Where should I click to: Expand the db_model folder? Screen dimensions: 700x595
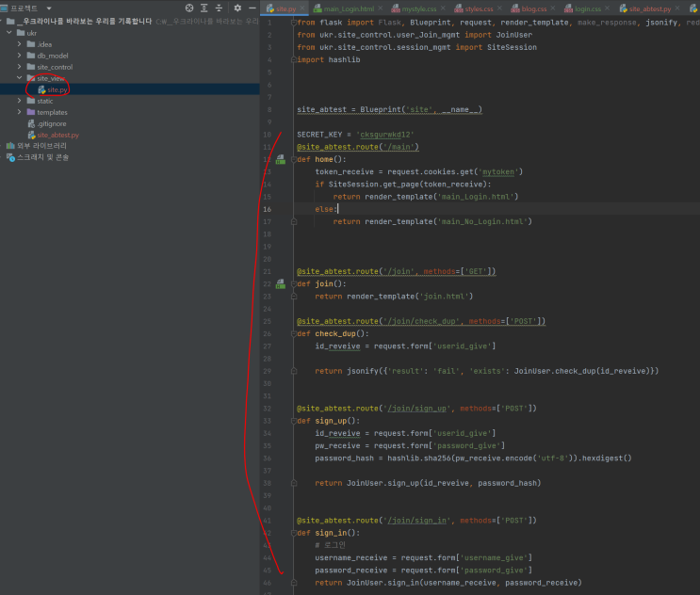[x=19, y=56]
